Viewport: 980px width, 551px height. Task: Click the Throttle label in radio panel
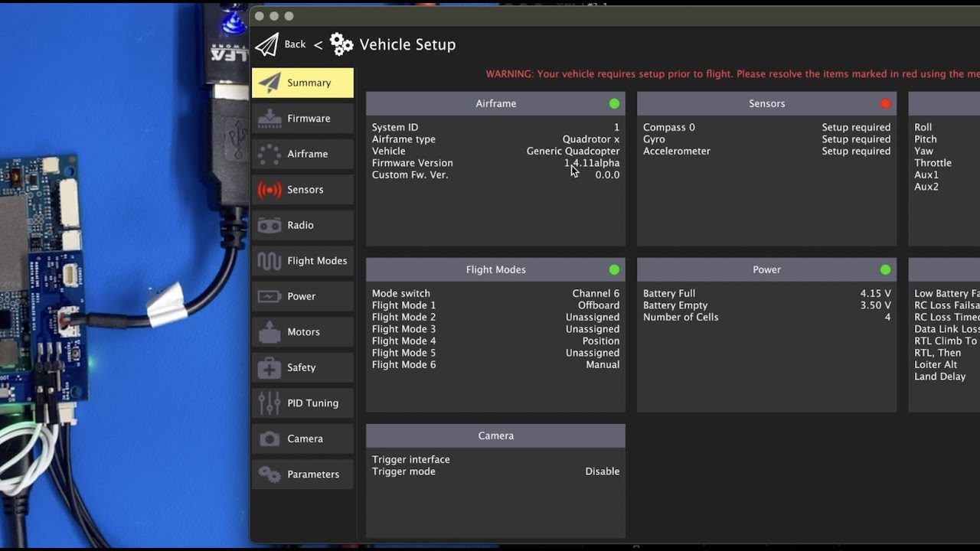(933, 163)
